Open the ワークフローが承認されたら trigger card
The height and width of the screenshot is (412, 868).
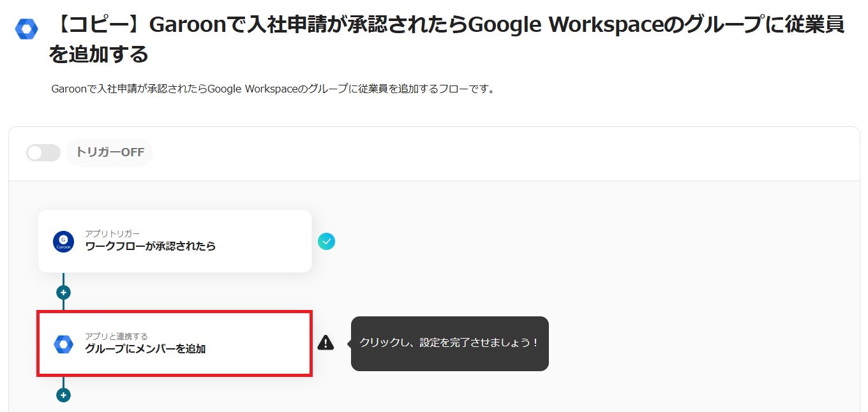pos(175,241)
